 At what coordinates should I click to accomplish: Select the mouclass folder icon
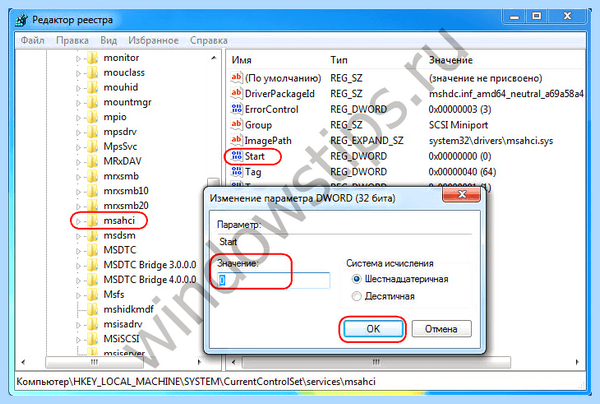pyautogui.click(x=92, y=73)
